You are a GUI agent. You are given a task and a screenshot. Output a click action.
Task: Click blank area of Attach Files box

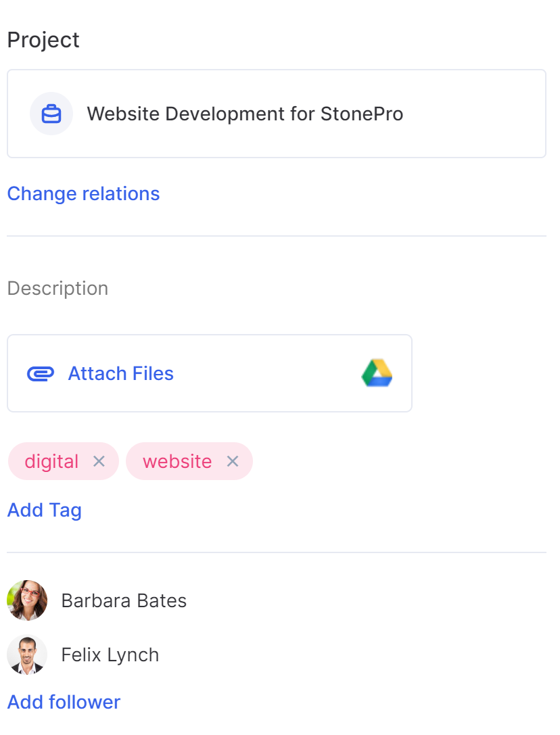tap(267, 374)
